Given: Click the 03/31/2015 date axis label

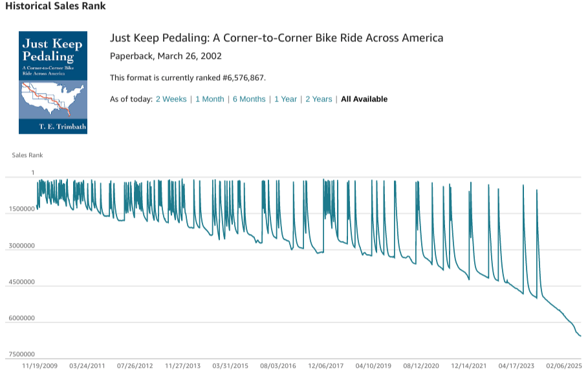Looking at the screenshot, I should [231, 366].
